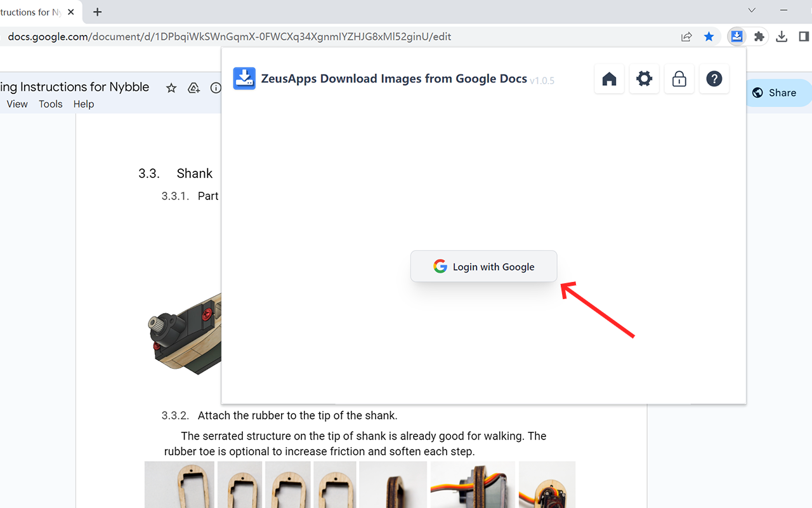Toggle the Chrome side panel
The width and height of the screenshot is (812, 508).
[x=804, y=37]
